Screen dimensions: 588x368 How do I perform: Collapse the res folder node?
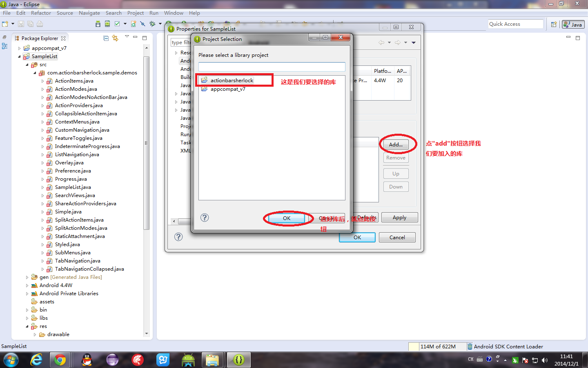(x=27, y=326)
